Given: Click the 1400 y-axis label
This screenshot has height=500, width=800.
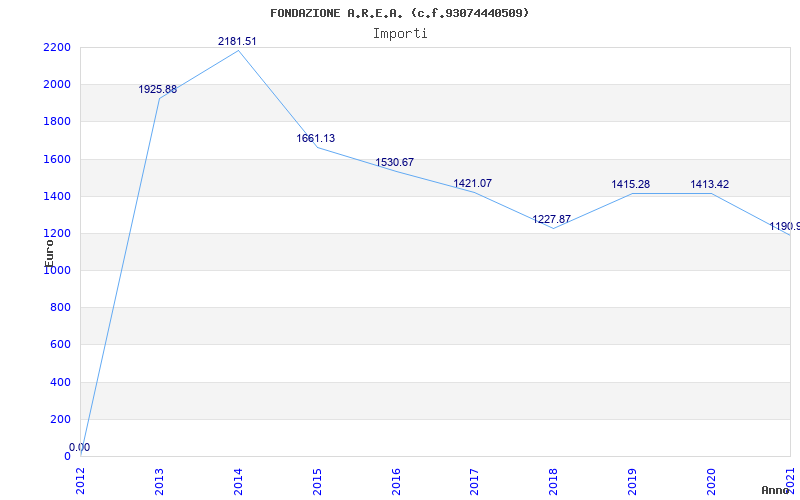Looking at the screenshot, I should pyautogui.click(x=57, y=196).
